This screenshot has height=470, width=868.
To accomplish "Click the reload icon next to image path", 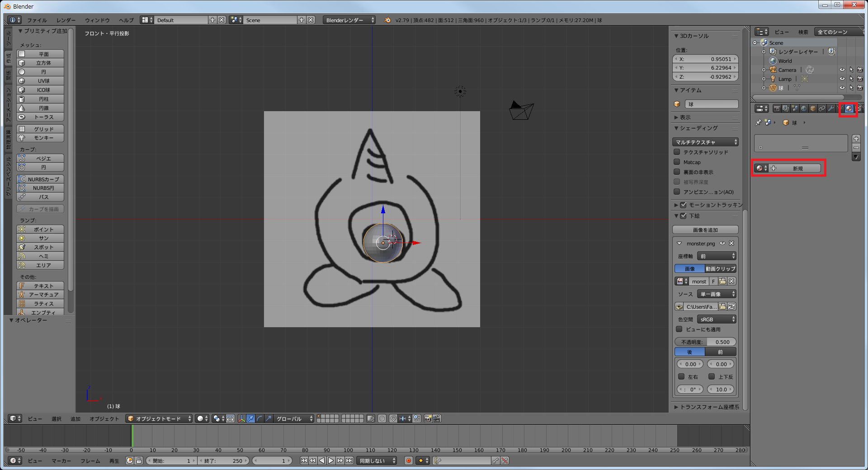I will coord(731,307).
